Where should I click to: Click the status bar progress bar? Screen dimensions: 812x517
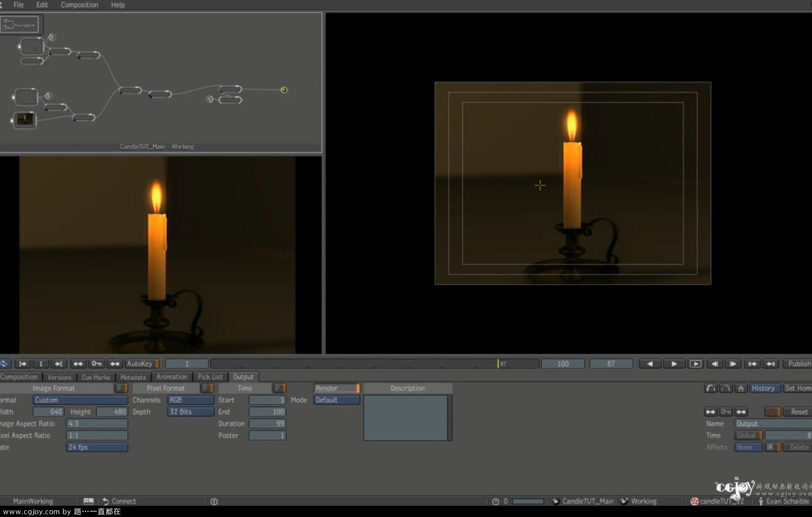click(x=528, y=501)
